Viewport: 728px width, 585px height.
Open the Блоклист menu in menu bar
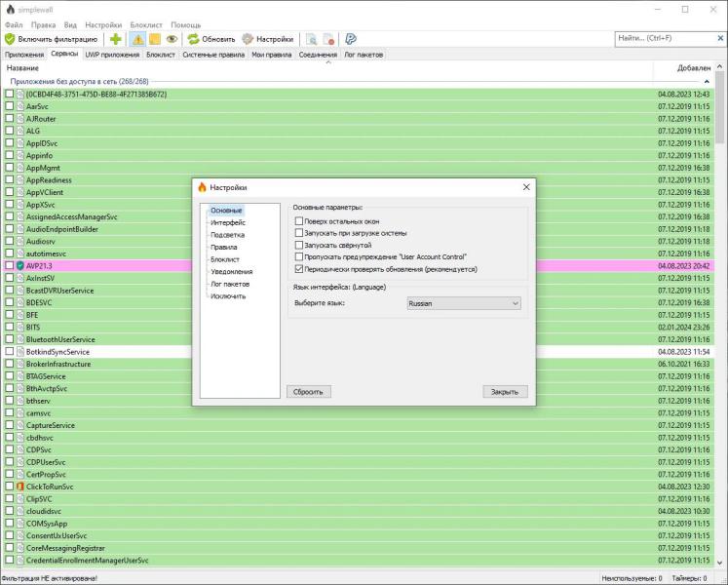(x=146, y=24)
